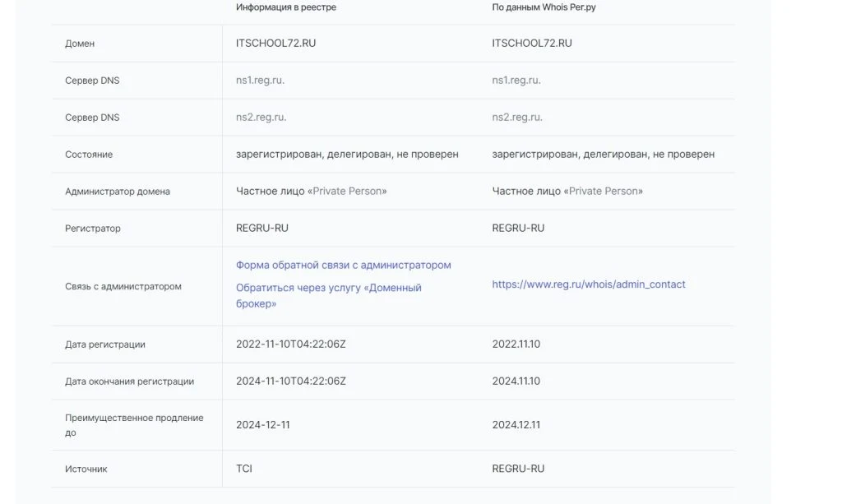The height and width of the screenshot is (504, 842).
Task: Select REGRU-RU in the Источник row
Action: click(518, 469)
